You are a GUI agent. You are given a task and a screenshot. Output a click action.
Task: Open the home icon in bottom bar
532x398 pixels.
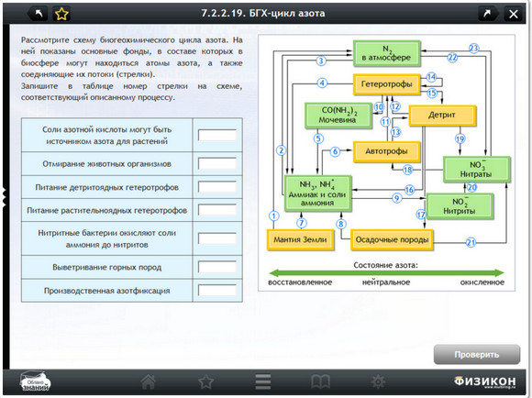coord(149,382)
